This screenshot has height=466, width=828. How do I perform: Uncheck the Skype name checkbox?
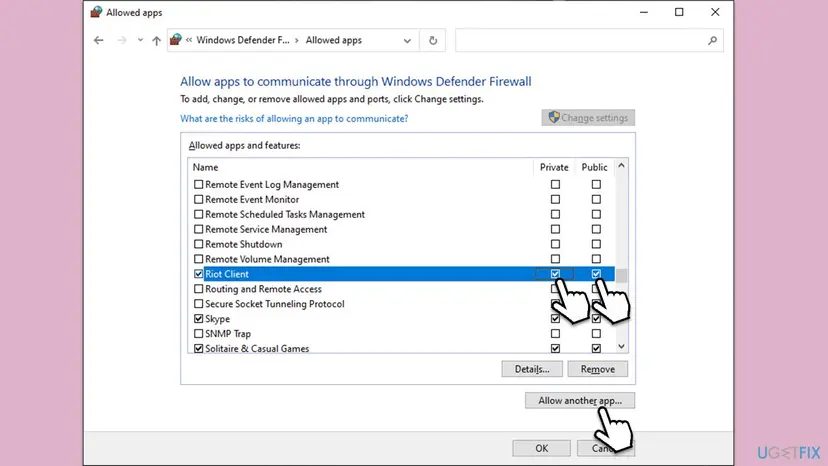click(x=199, y=319)
